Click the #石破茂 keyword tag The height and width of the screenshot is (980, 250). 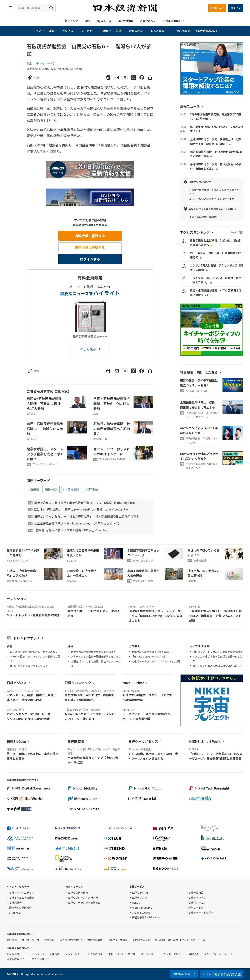(34, 490)
